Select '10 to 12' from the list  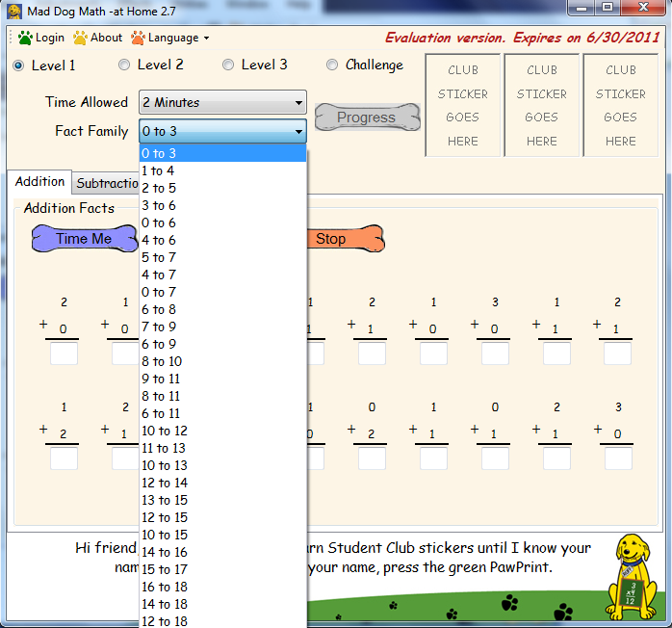[x=222, y=431]
